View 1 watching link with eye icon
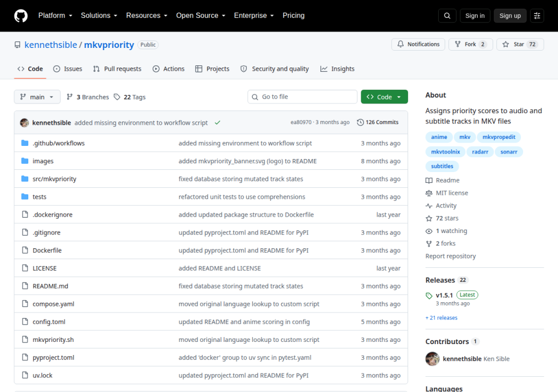 point(446,231)
